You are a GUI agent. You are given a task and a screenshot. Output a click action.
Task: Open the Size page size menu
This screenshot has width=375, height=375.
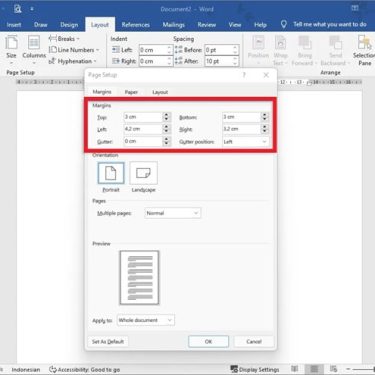(11, 51)
